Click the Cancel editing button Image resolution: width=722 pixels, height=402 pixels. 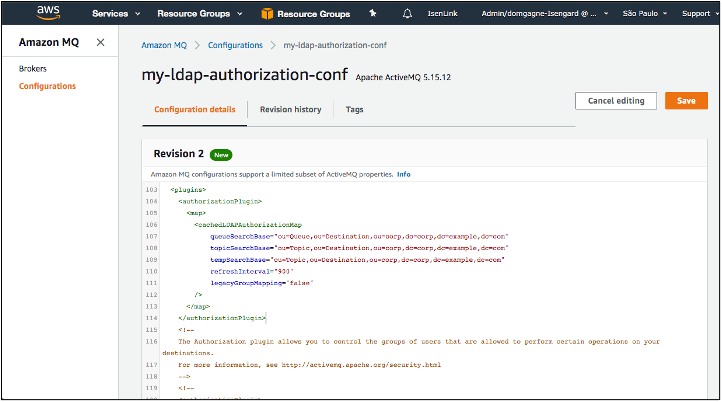(x=616, y=101)
